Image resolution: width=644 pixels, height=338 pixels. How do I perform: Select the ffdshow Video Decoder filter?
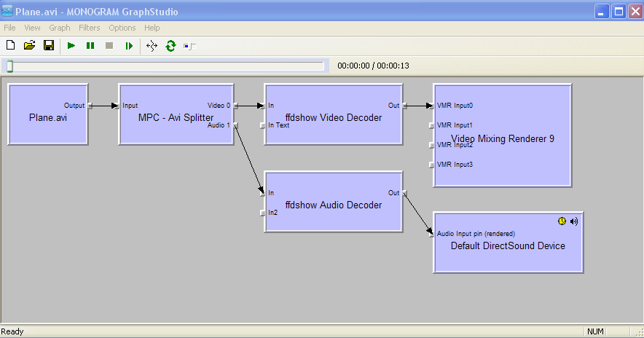pyautogui.click(x=334, y=114)
